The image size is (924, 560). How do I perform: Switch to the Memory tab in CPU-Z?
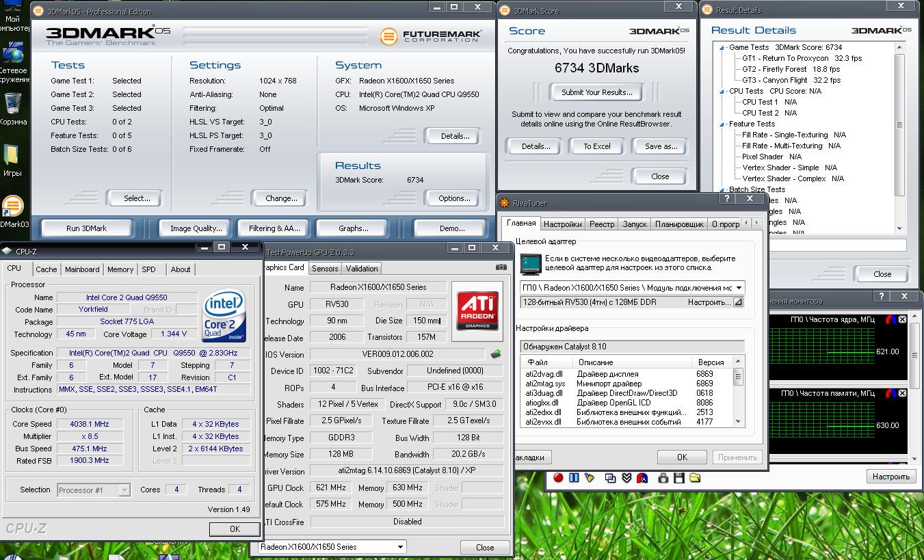tap(120, 269)
